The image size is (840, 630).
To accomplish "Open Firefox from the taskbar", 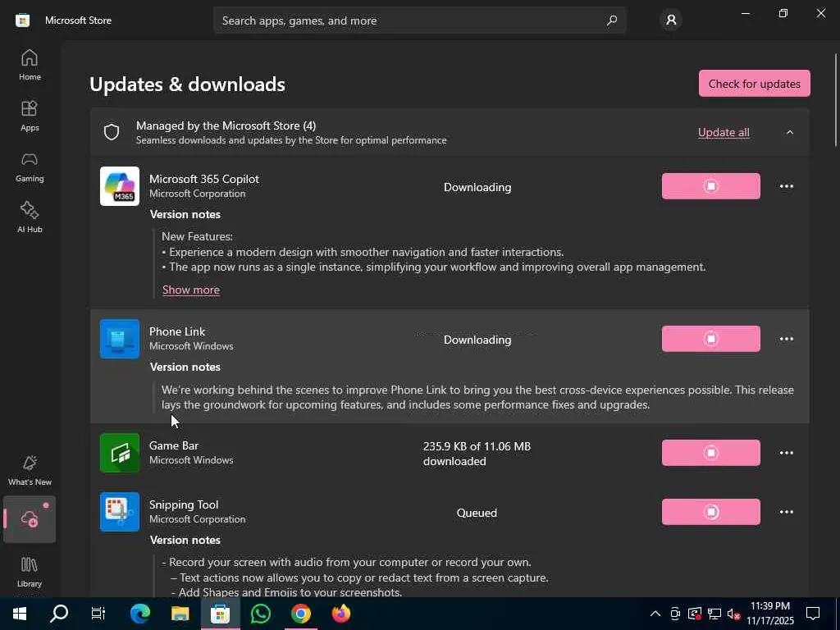I will 340,614.
